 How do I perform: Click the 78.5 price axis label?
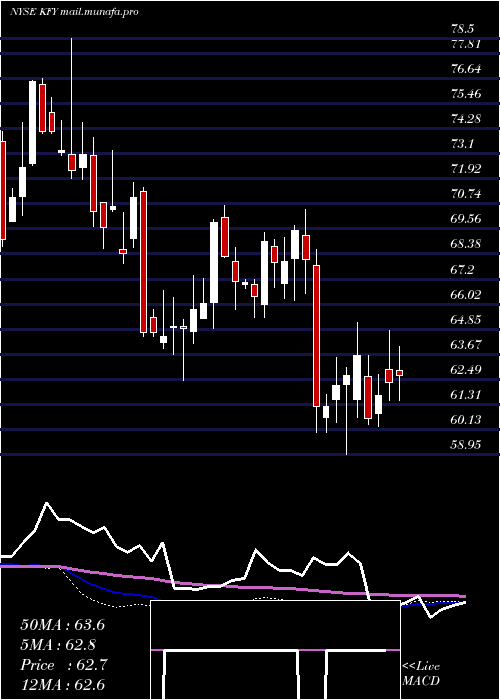[x=462, y=29]
